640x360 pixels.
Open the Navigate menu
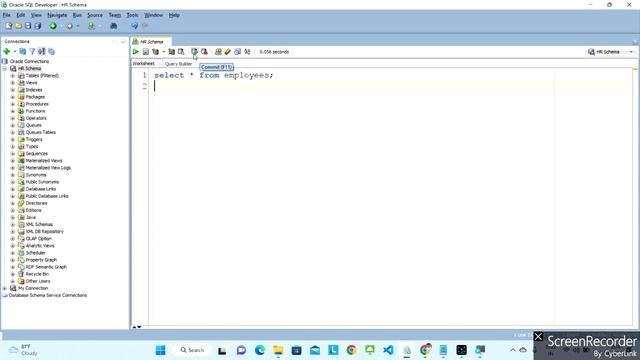click(x=57, y=15)
